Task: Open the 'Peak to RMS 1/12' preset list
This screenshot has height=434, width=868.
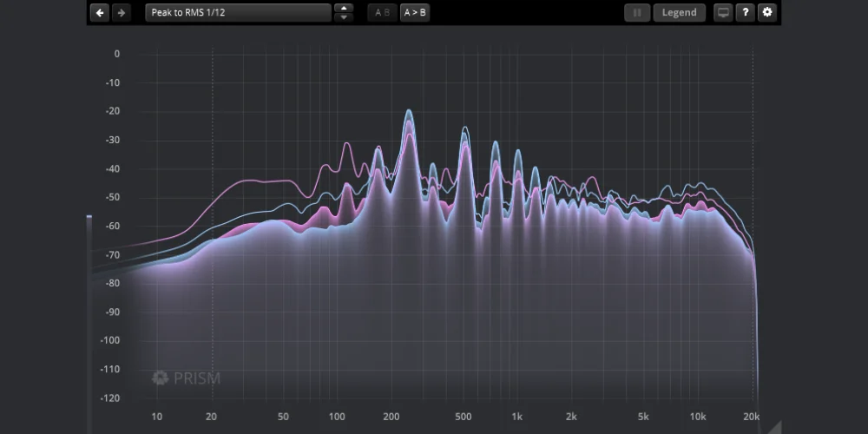Action: (x=238, y=13)
